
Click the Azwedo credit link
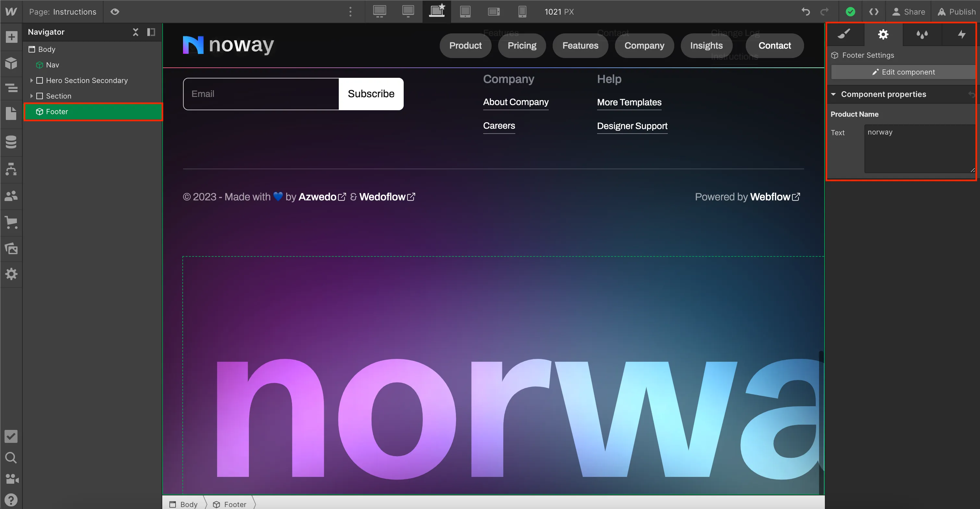322,197
